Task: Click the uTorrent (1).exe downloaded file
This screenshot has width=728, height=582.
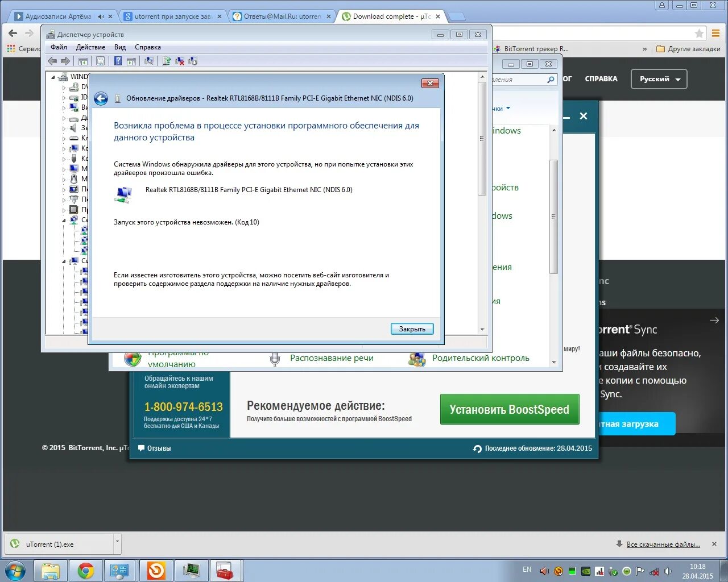Action: pyautogui.click(x=59, y=544)
